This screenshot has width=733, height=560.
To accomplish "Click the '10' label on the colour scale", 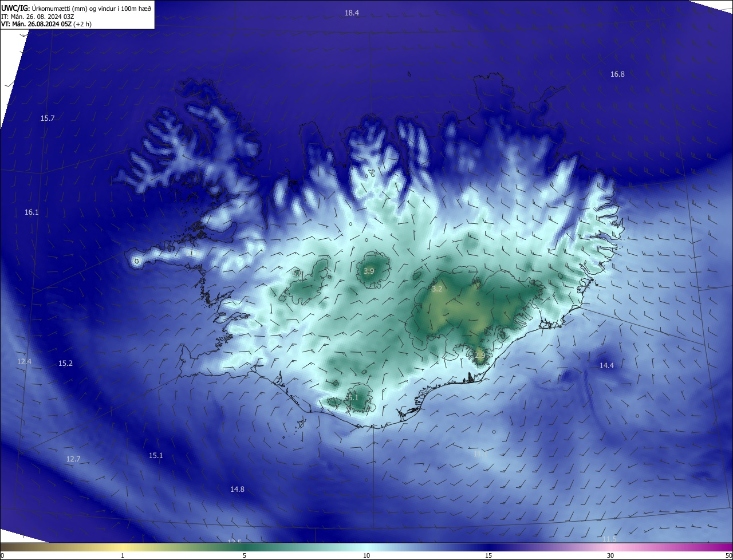I will click(366, 555).
